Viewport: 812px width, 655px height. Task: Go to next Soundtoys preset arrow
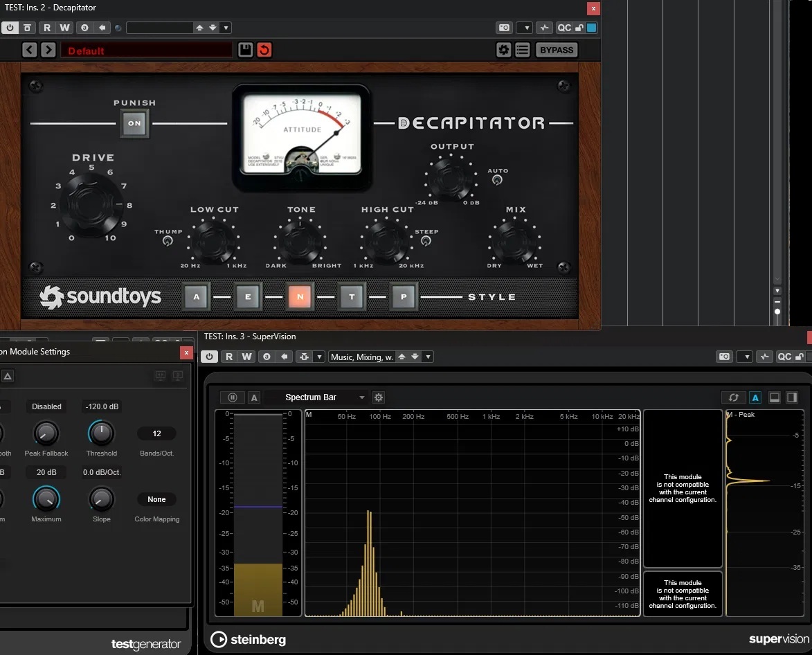point(48,50)
